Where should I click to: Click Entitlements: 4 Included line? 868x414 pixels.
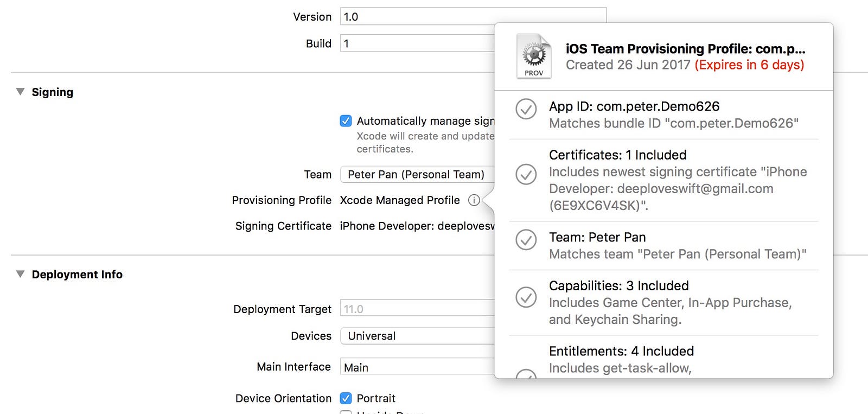click(622, 351)
